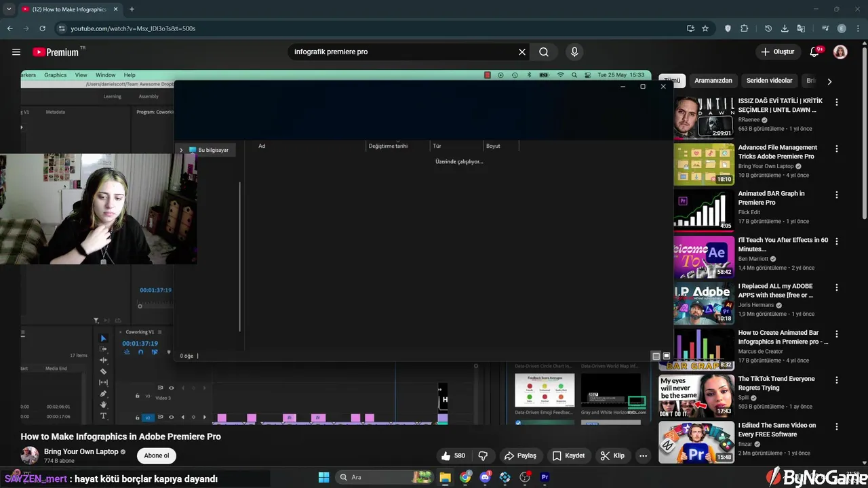The image size is (868, 488).
Task: Open the account avatar menu
Action: (x=840, y=52)
